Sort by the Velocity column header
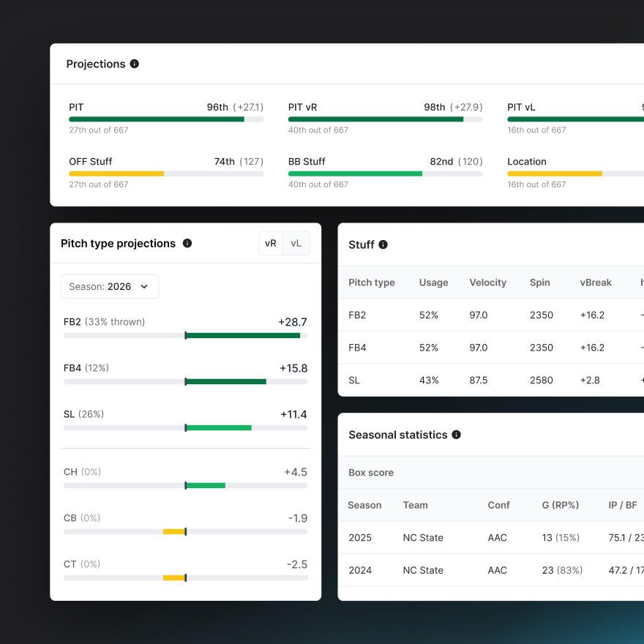The width and height of the screenshot is (644, 644). pyautogui.click(x=487, y=282)
